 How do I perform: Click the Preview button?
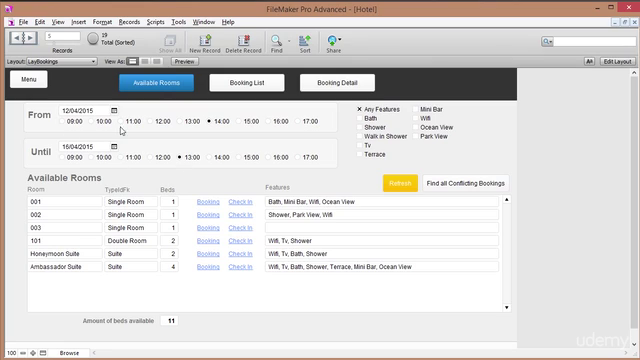point(184,62)
